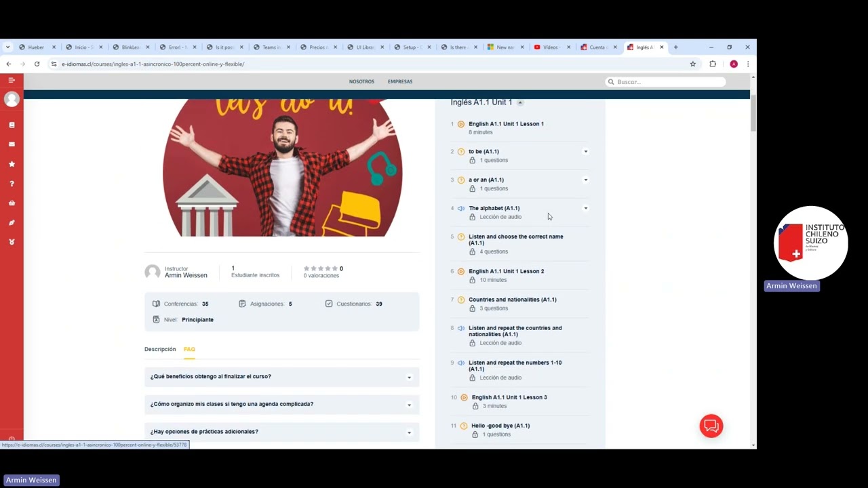868x488 pixels.
Task: Click the Buscar search field
Action: (x=666, y=81)
